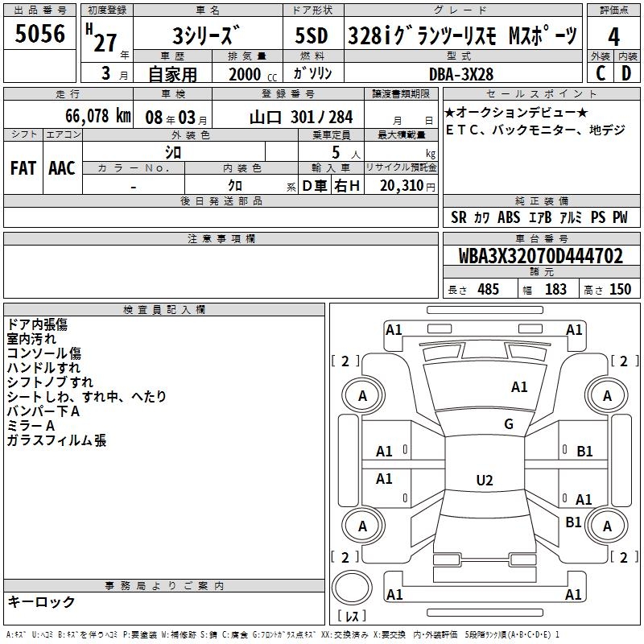
Task: Select the door type 5SD
Action: click(312, 35)
